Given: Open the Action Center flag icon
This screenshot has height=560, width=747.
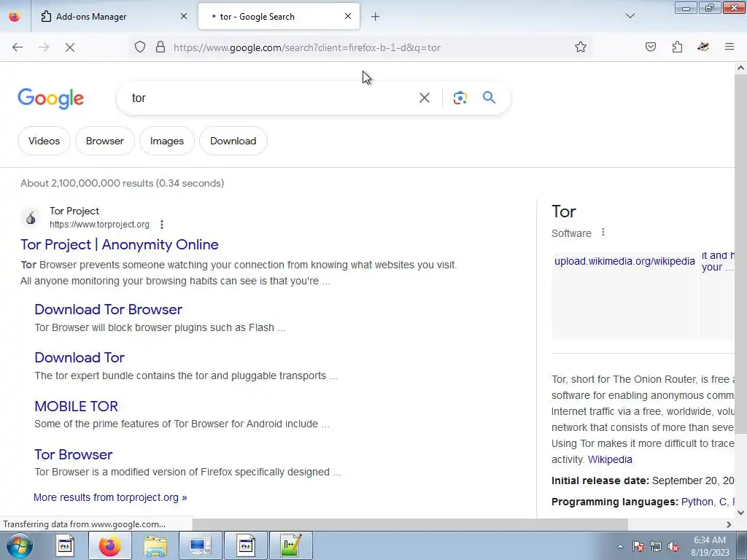Looking at the screenshot, I should coord(638,546).
